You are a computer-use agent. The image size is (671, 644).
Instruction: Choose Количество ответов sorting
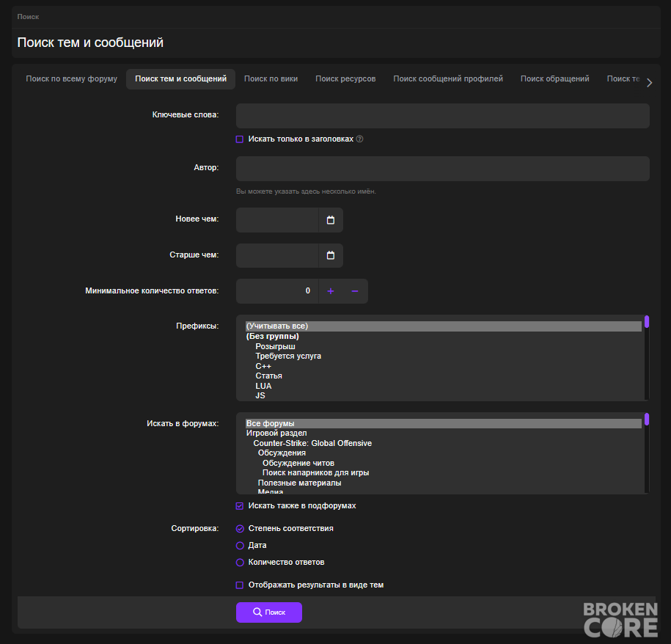(x=240, y=563)
